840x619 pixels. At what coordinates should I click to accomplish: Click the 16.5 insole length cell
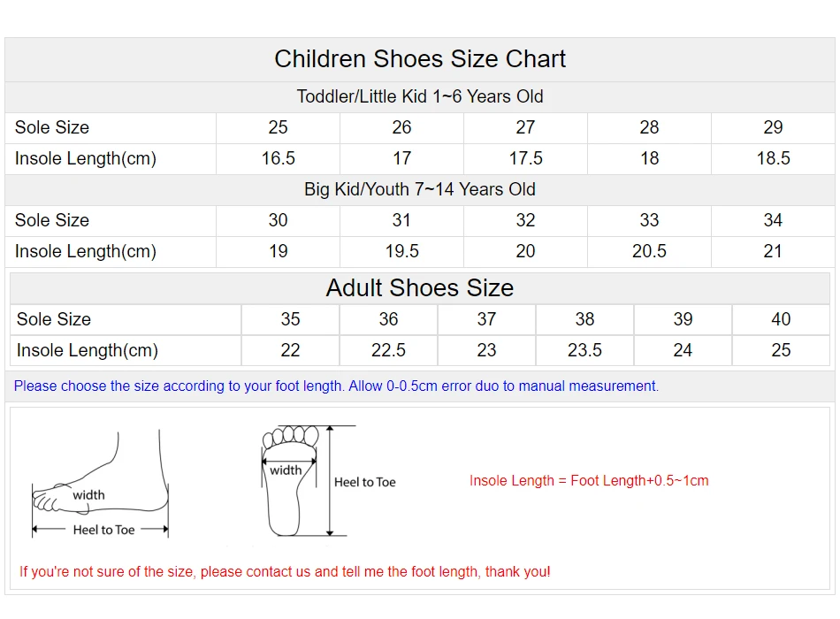pyautogui.click(x=279, y=158)
